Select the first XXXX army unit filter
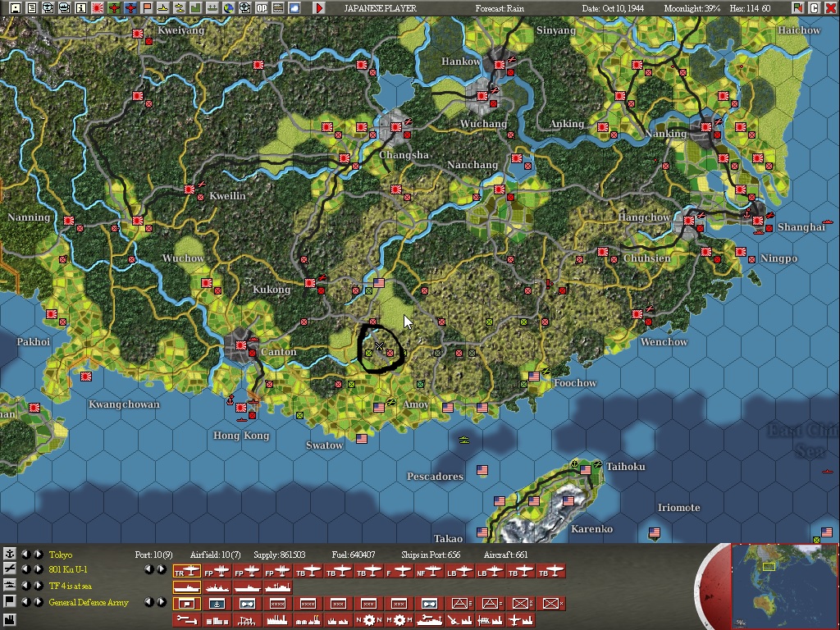The height and width of the screenshot is (630, 840). click(x=277, y=603)
